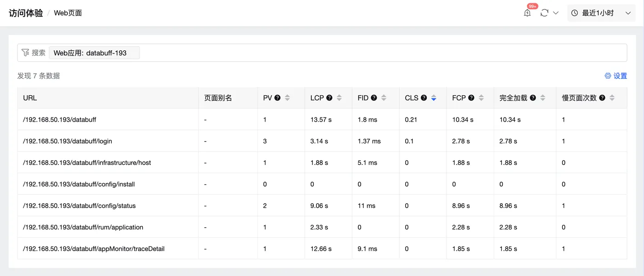Viewport: 644px width, 276px height.
Task: Click the search filter input field
Action: [x=368, y=53]
